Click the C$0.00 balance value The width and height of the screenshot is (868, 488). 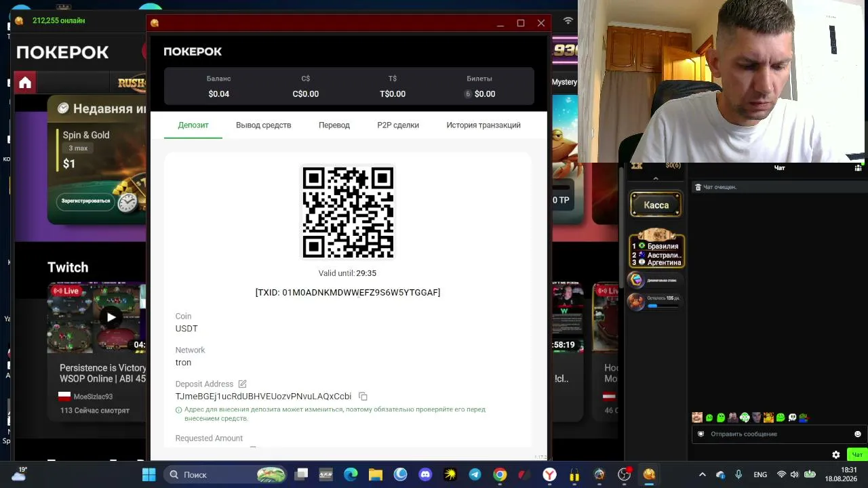[306, 94]
